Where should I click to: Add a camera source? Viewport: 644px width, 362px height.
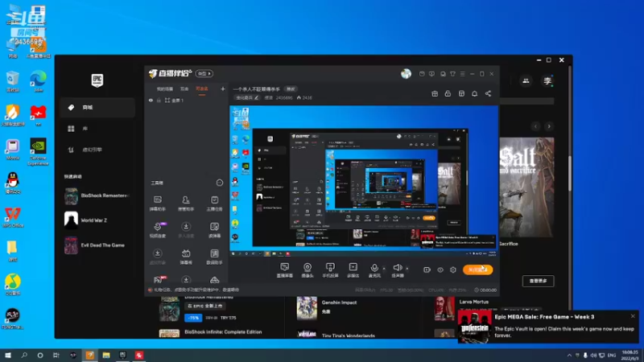pyautogui.click(x=308, y=270)
